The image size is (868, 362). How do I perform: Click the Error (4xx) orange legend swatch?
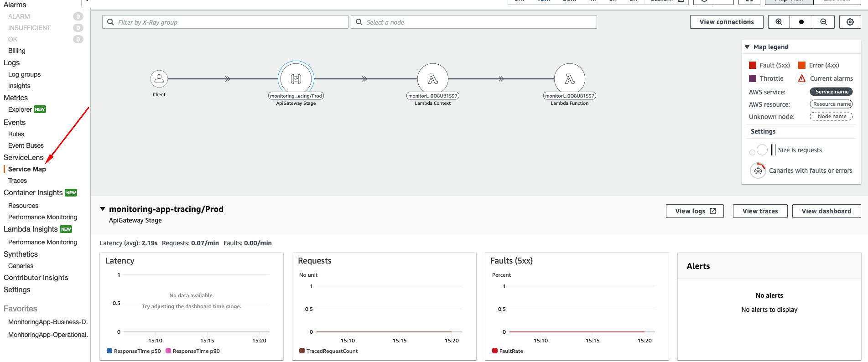802,65
